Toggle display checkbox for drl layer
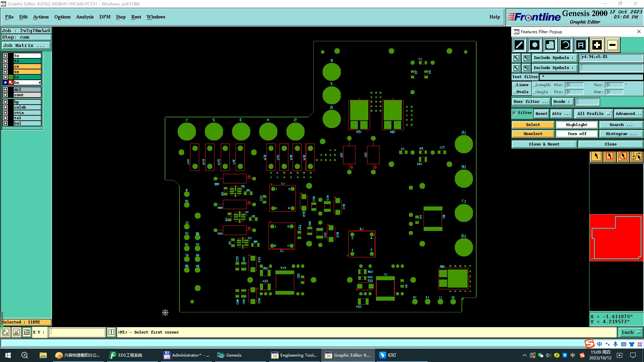Screen dimensions: 644x362 click(5, 89)
